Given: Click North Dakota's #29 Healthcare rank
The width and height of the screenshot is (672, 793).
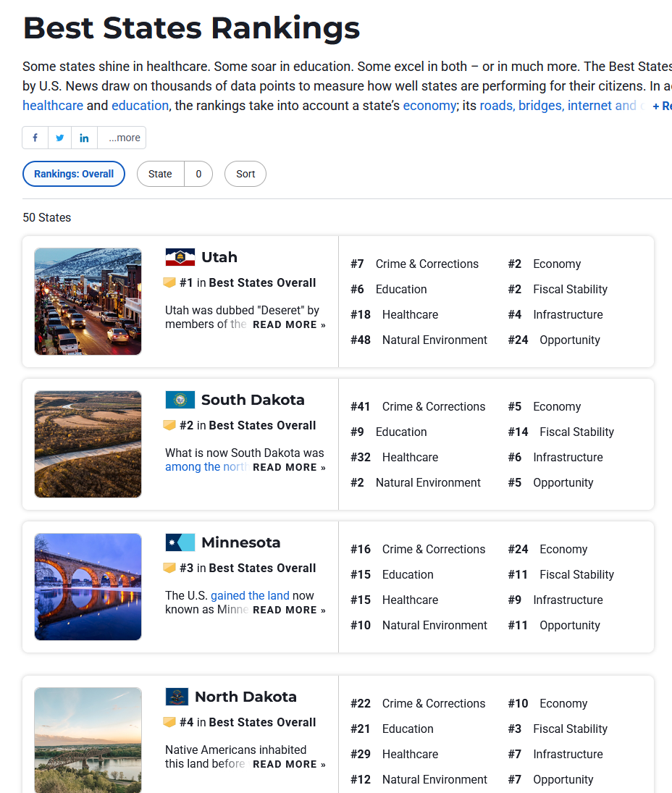Looking at the screenshot, I should pyautogui.click(x=395, y=754).
